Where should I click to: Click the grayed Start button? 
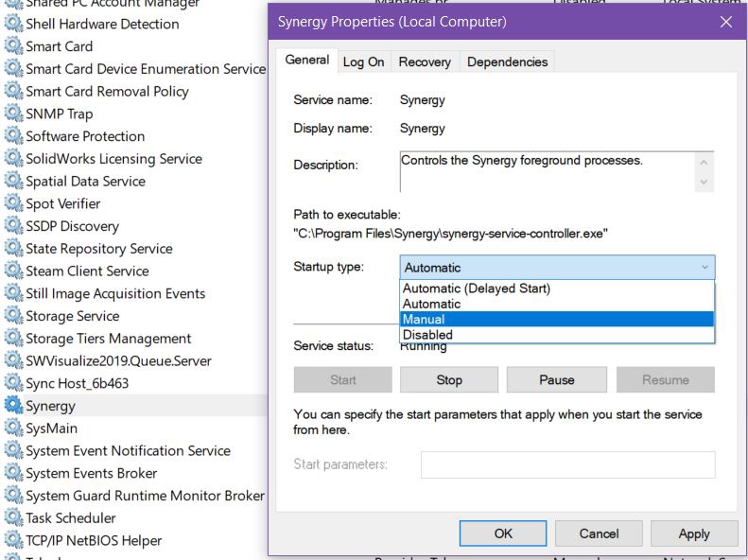[x=342, y=379]
